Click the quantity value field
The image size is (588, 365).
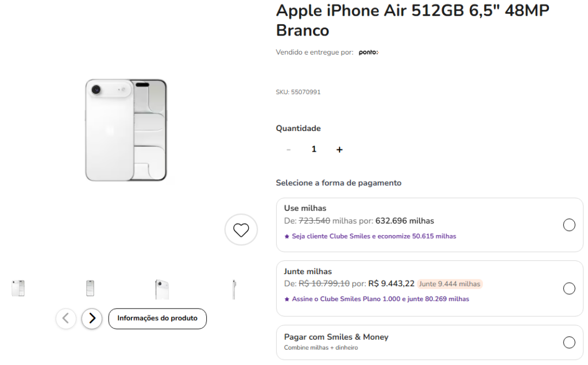click(314, 149)
